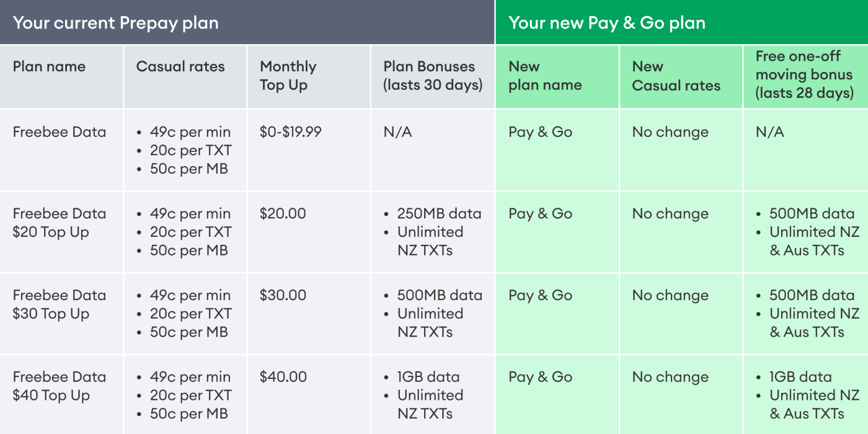This screenshot has width=868, height=434.
Task: Click the '$0-$19.99' monthly top up cell
Action: [x=291, y=132]
